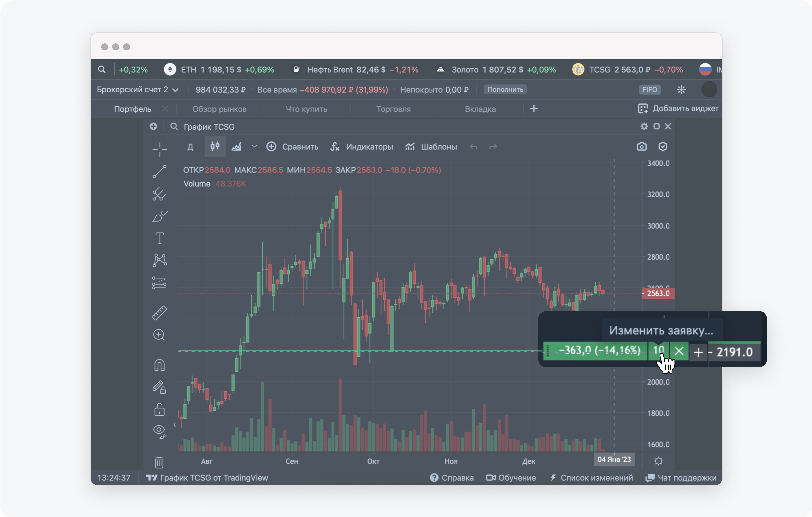The image size is (812, 517).
Task: Open the TCSG ticker quote
Action: coord(627,70)
